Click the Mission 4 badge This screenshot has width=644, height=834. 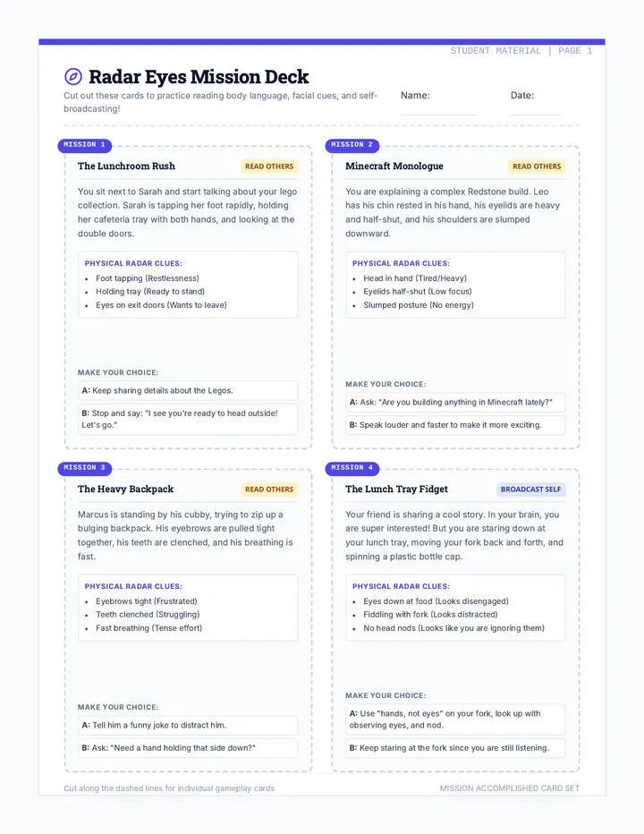(x=352, y=468)
